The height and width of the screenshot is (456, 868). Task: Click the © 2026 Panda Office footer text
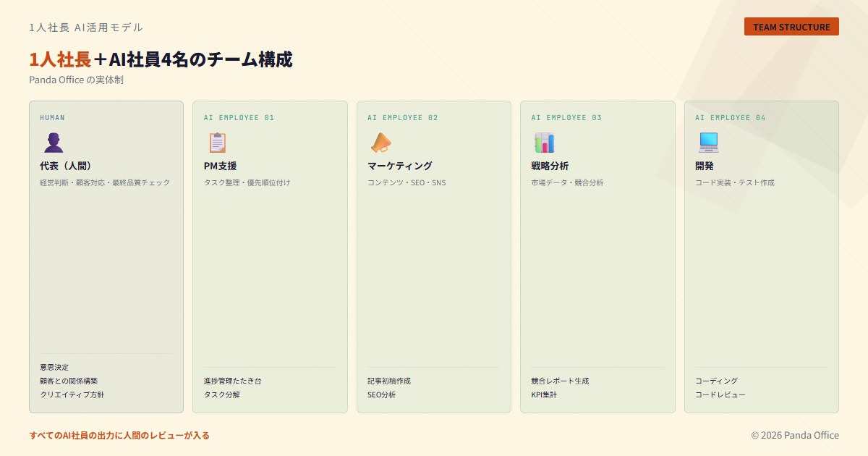tap(794, 435)
